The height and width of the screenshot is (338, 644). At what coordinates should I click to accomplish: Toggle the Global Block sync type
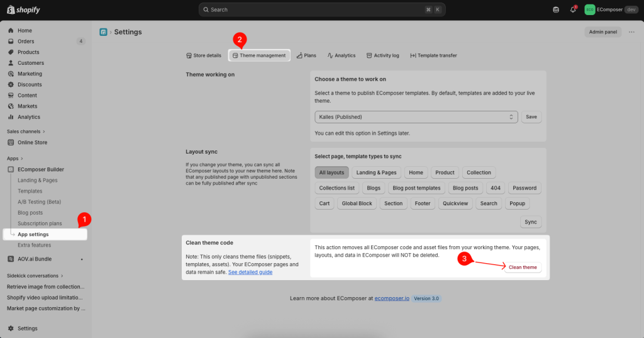[357, 203]
